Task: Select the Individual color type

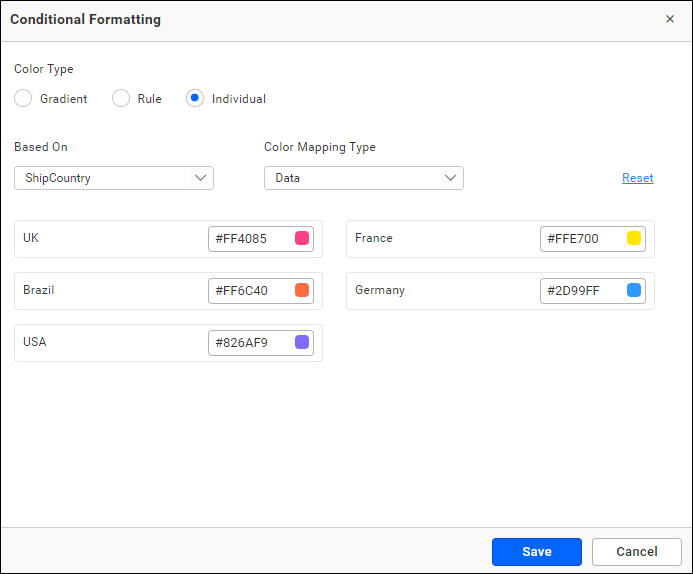Action: tap(195, 99)
